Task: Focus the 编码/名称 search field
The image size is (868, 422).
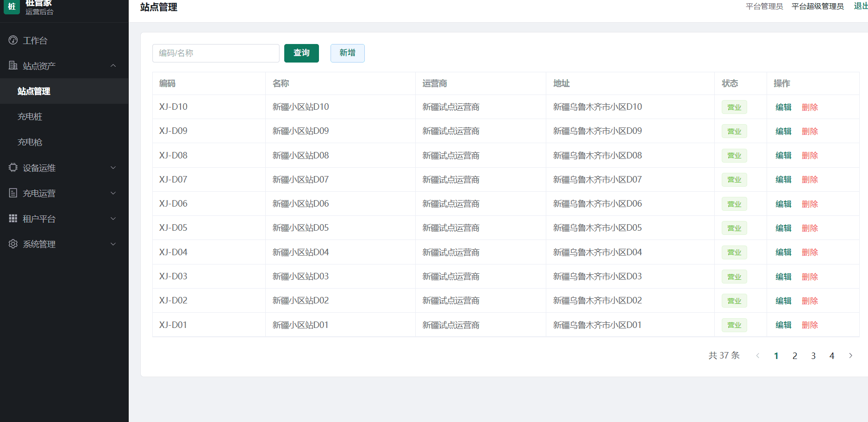Action: point(216,53)
